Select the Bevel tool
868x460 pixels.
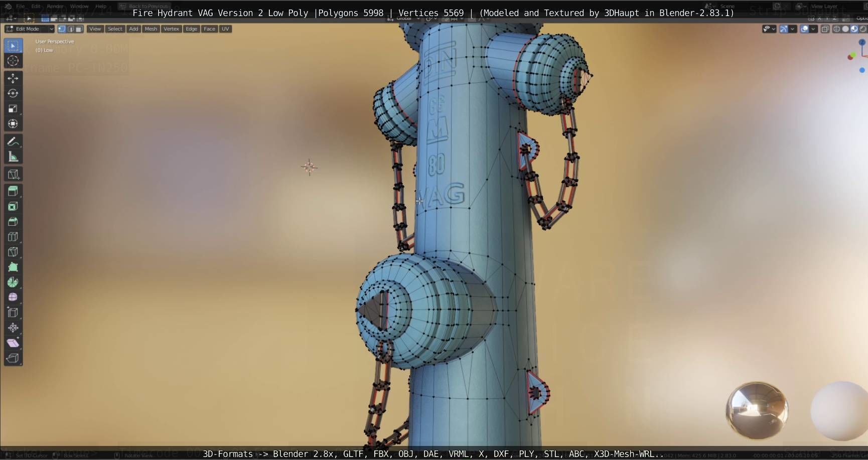(13, 221)
